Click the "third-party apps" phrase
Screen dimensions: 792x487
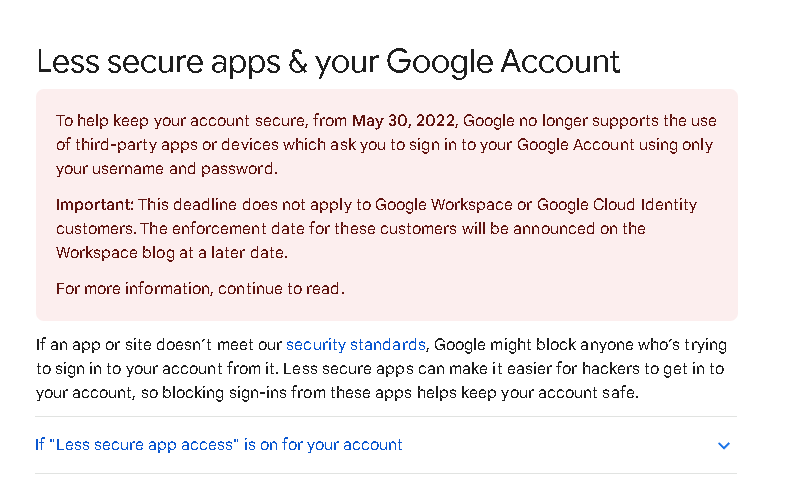[136, 145]
